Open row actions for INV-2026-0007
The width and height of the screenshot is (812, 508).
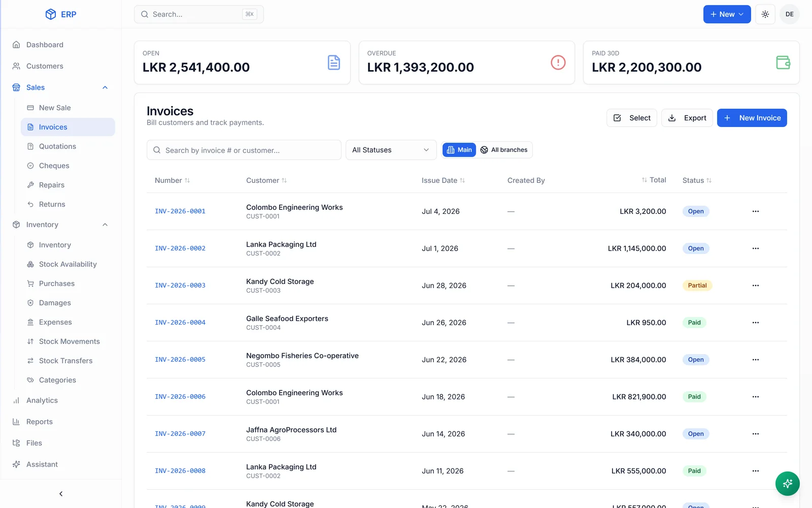point(755,434)
